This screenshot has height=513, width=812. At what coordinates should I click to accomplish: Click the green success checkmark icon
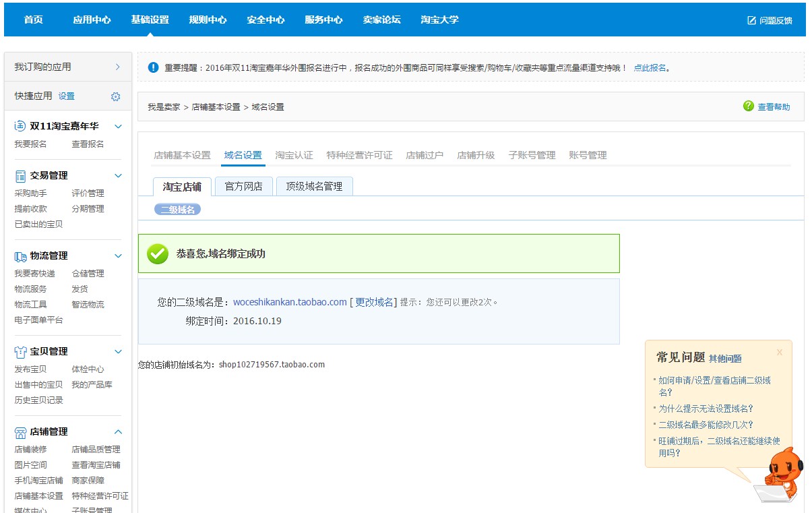pos(157,255)
